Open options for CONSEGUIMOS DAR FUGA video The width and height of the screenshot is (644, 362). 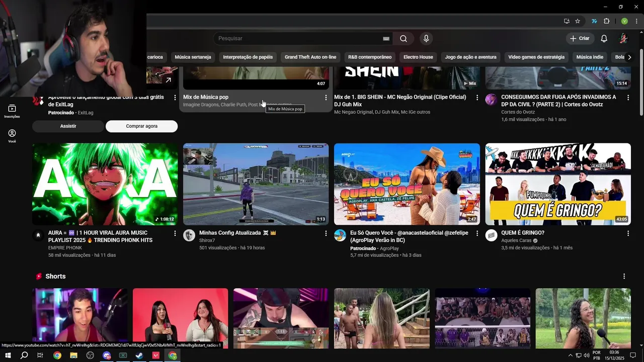[628, 98]
